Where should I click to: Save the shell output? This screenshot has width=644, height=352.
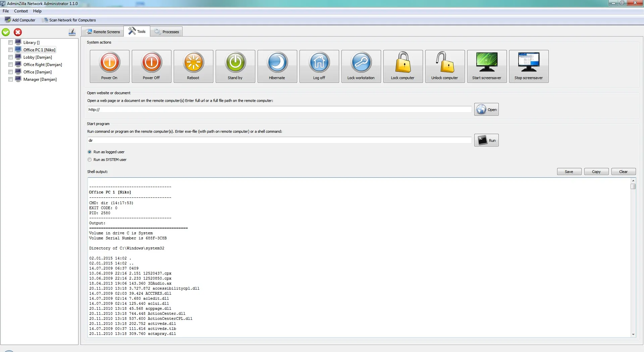[569, 172]
